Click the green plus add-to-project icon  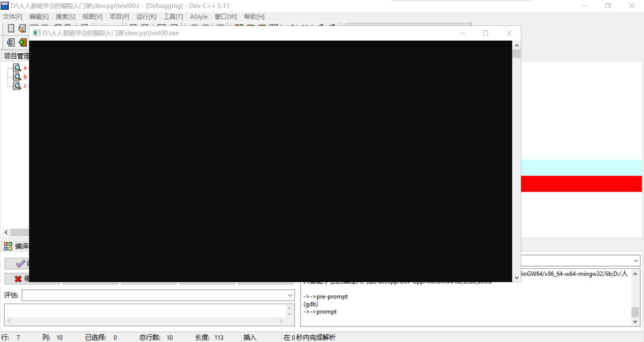tap(22, 42)
